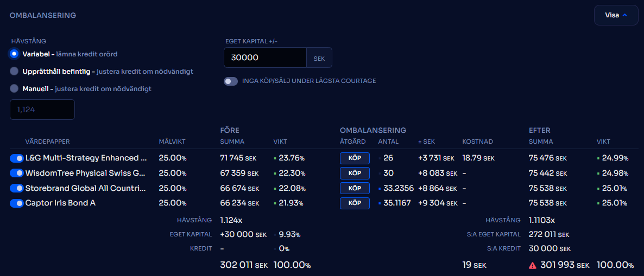The height and width of the screenshot is (276, 644).
Task: Toggle off L&G Multi-Strategy Enhanced row
Action: (x=16, y=158)
